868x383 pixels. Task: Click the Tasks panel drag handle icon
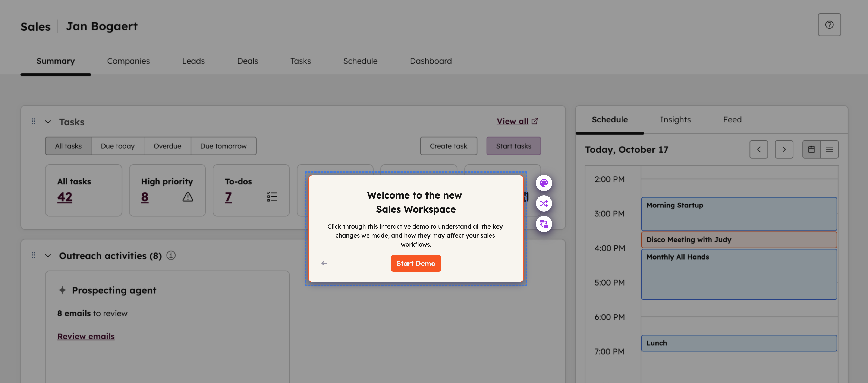[x=33, y=121]
